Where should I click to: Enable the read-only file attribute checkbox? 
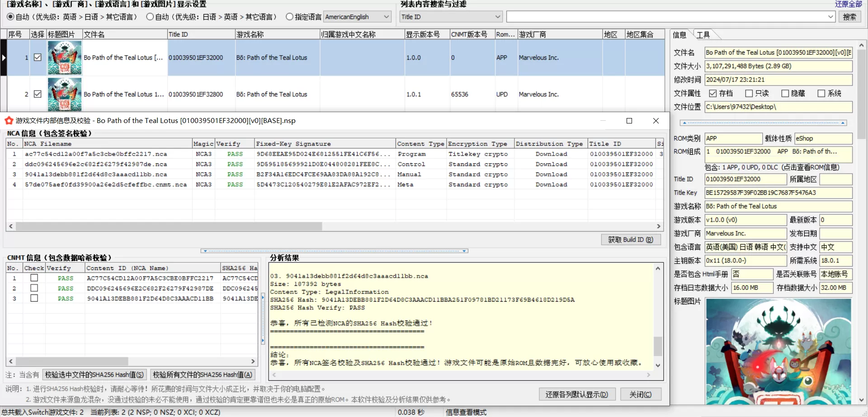pyautogui.click(x=749, y=93)
